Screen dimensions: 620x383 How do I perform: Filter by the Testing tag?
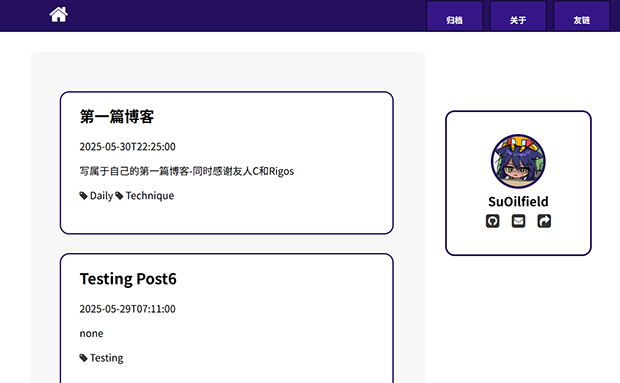106,358
